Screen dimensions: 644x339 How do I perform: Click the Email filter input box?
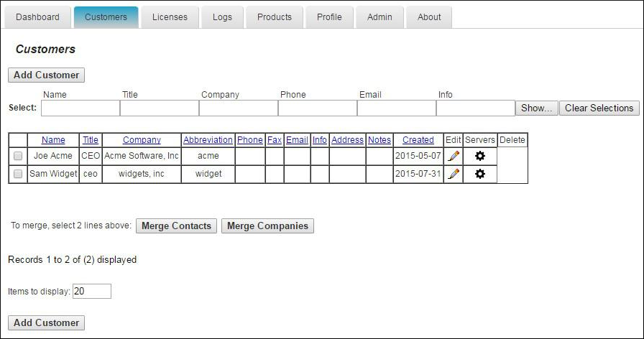(396, 108)
